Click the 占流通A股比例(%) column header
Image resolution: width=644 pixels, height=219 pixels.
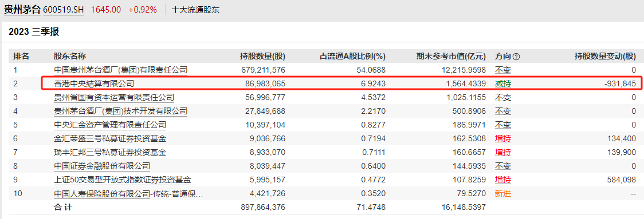click(353, 57)
